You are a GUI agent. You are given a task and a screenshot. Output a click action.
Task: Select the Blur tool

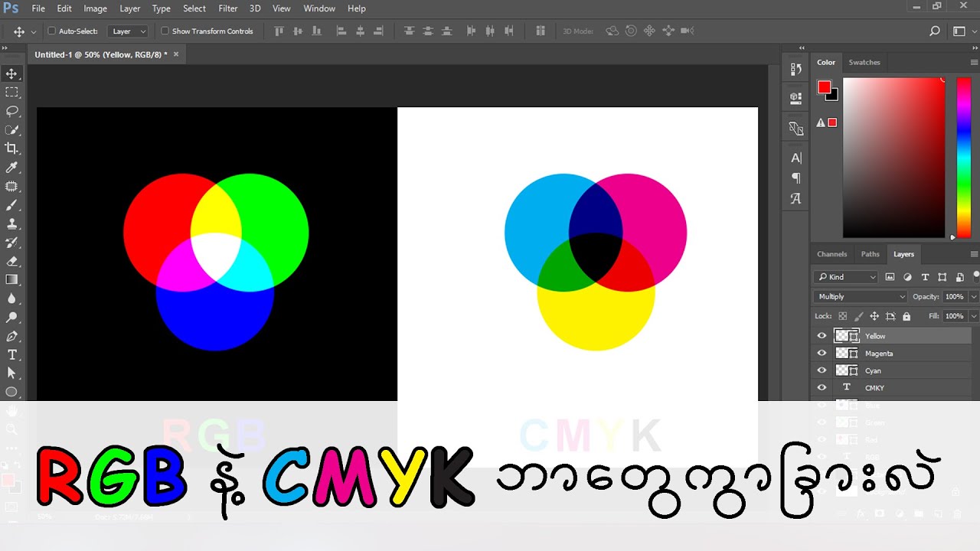tap(11, 298)
